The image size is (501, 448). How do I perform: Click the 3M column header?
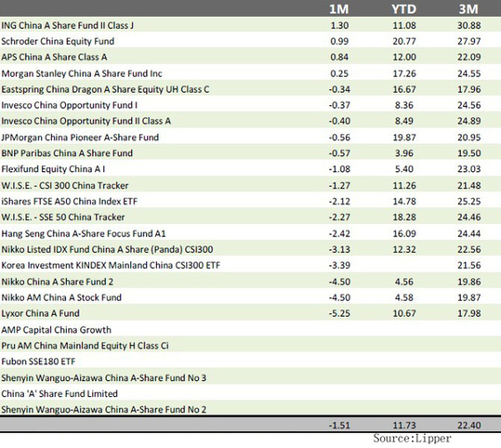pos(468,9)
